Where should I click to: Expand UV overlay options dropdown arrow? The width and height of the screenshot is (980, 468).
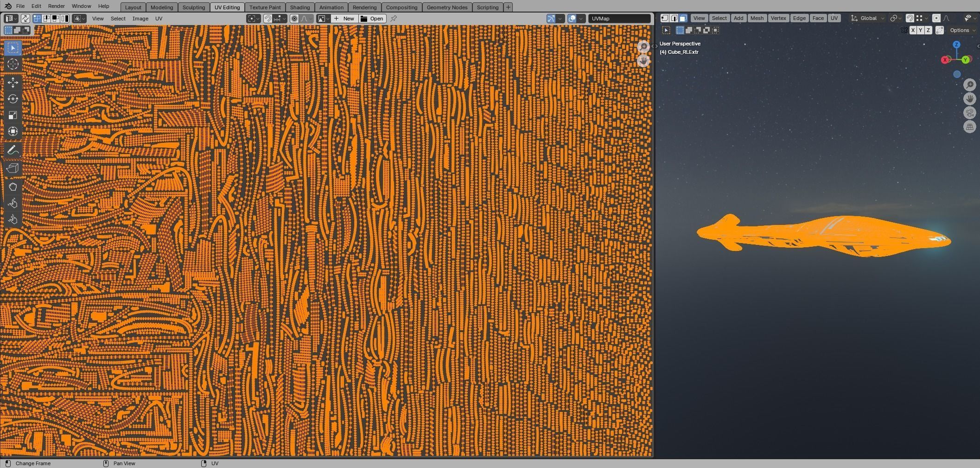pyautogui.click(x=581, y=19)
